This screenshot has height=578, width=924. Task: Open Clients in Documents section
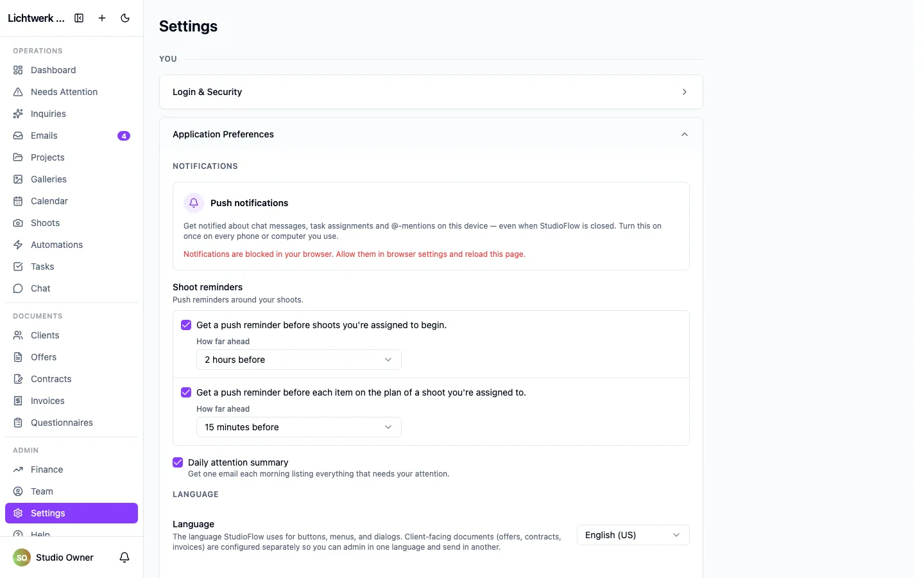71,335
